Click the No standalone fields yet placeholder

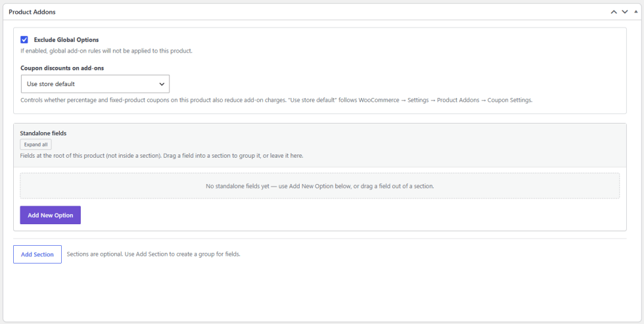coord(320,186)
